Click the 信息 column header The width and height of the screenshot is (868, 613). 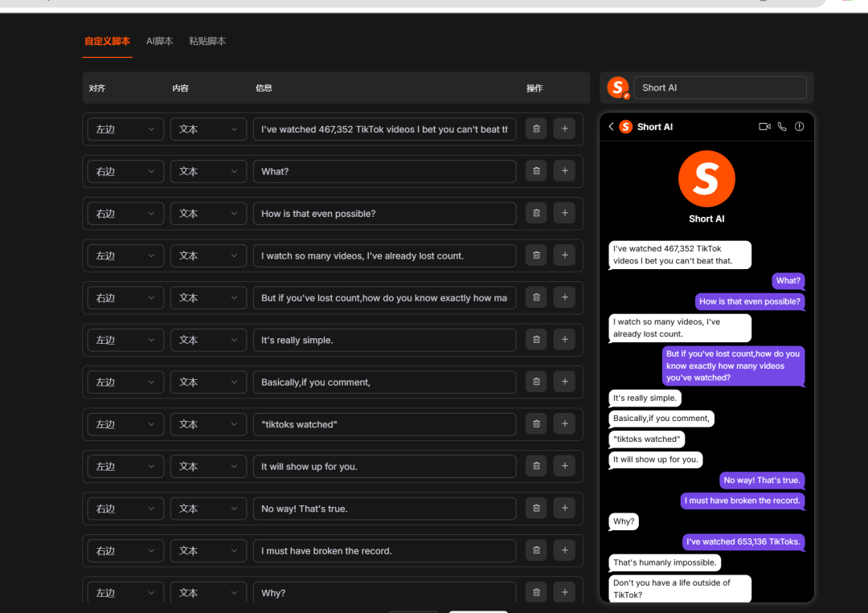(264, 88)
